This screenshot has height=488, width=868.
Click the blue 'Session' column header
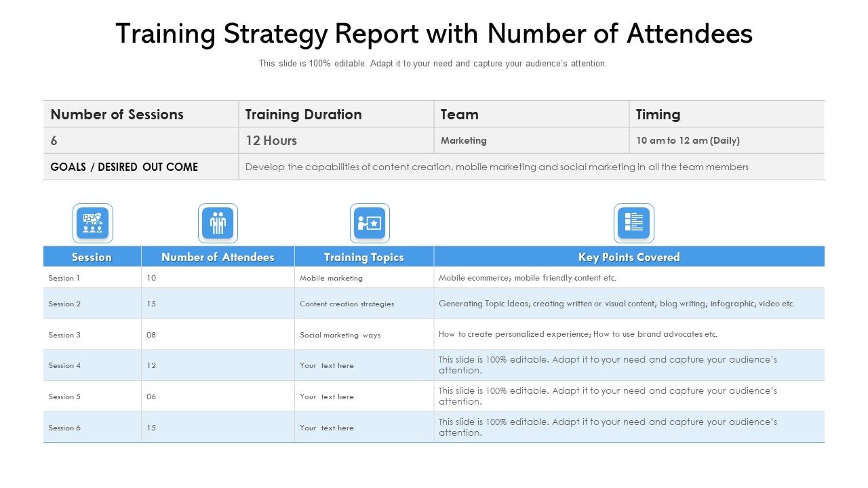pyautogui.click(x=92, y=257)
